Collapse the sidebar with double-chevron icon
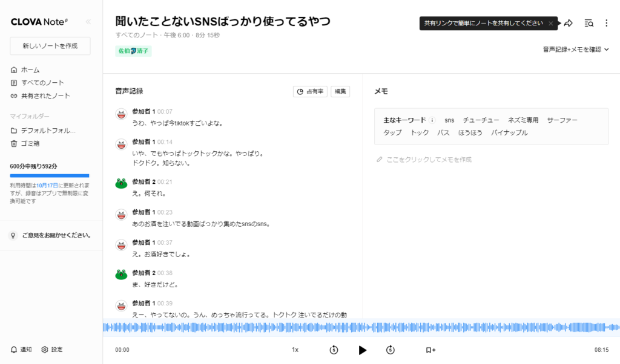Viewport: 620px width, 364px height. [88, 22]
